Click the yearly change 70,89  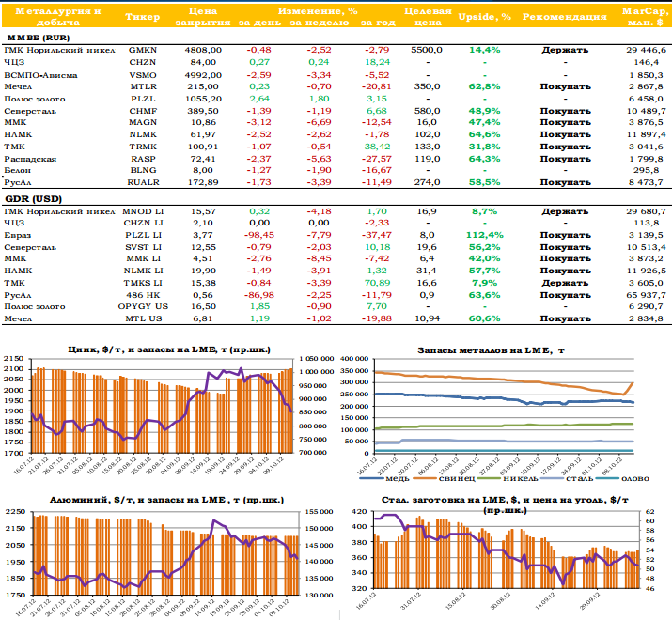click(x=378, y=283)
